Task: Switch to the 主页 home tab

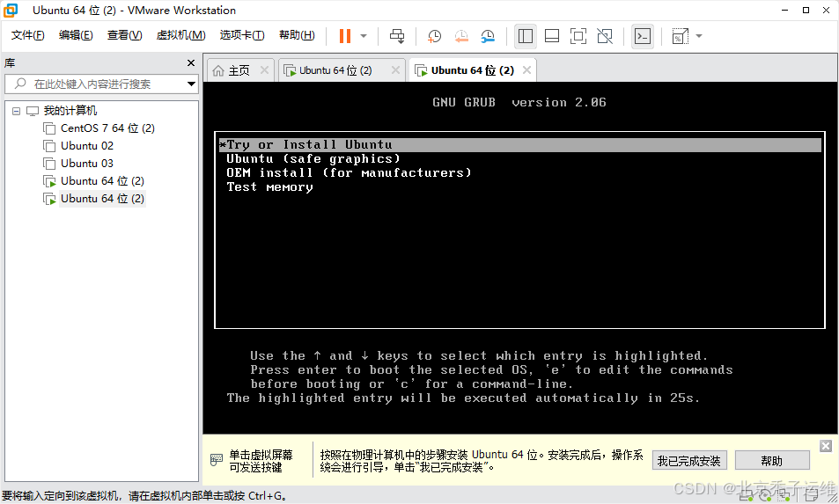Action: (239, 70)
